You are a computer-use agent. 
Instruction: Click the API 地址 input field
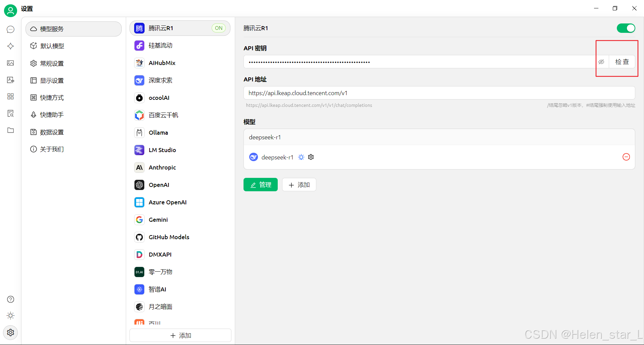pos(439,93)
